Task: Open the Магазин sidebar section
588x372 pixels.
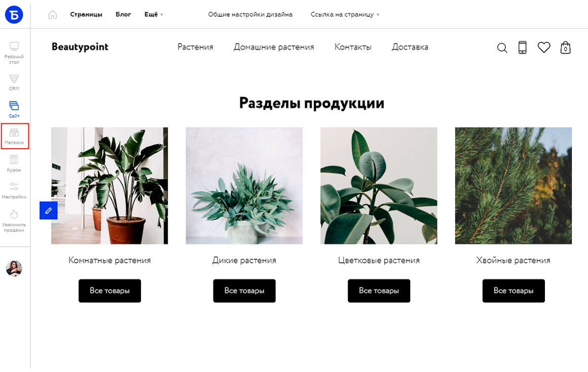Action: coord(15,136)
